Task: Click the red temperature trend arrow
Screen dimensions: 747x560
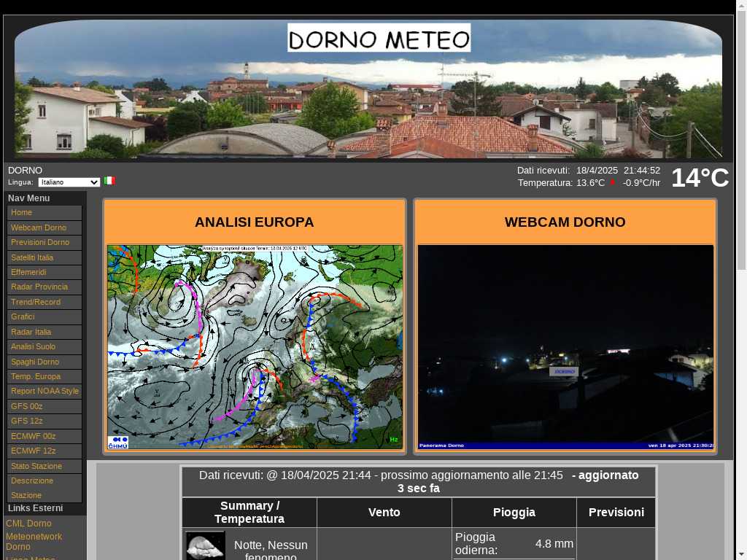Action: (x=613, y=182)
